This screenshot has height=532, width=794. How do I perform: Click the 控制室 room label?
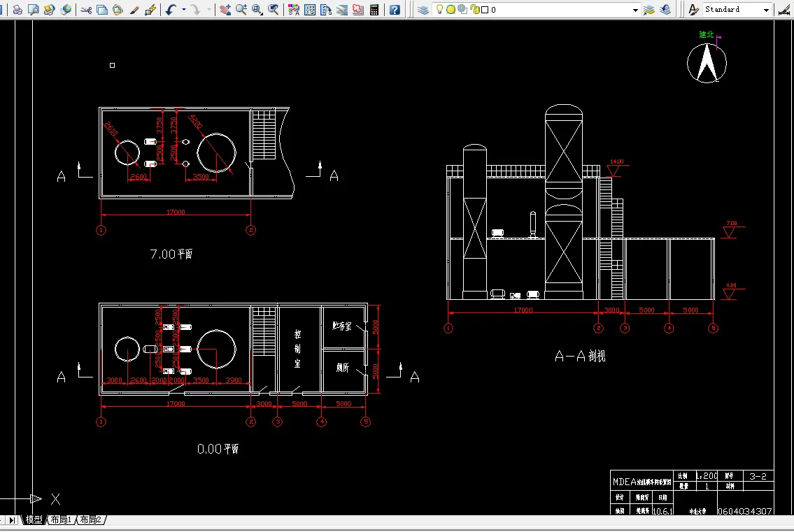point(297,349)
